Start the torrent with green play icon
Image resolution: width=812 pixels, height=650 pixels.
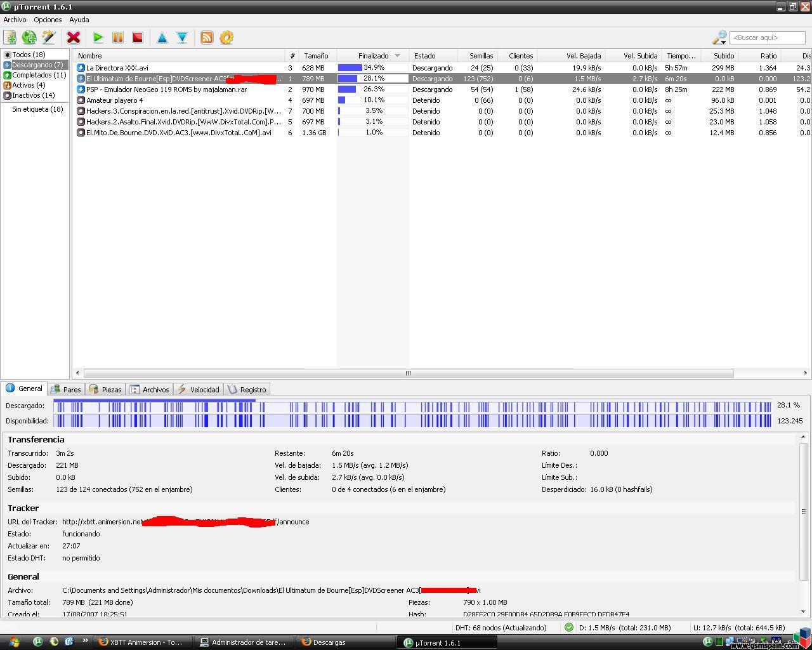98,37
